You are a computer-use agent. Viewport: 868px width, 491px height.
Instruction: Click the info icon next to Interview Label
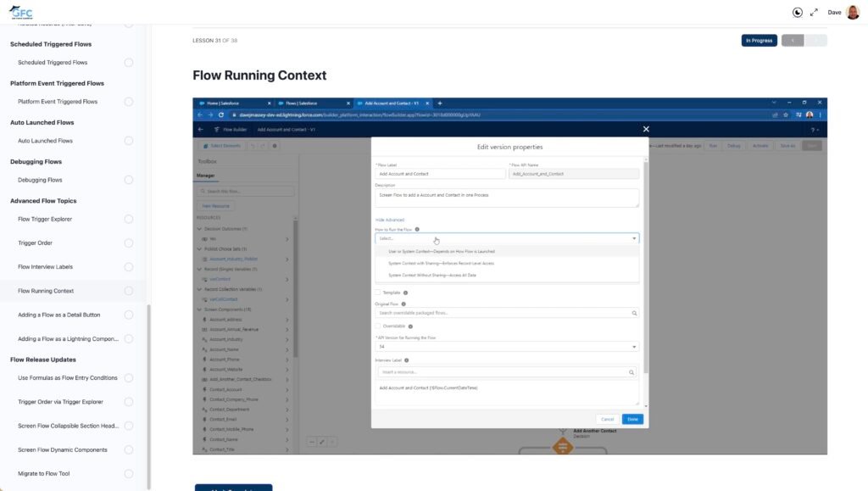pos(406,360)
